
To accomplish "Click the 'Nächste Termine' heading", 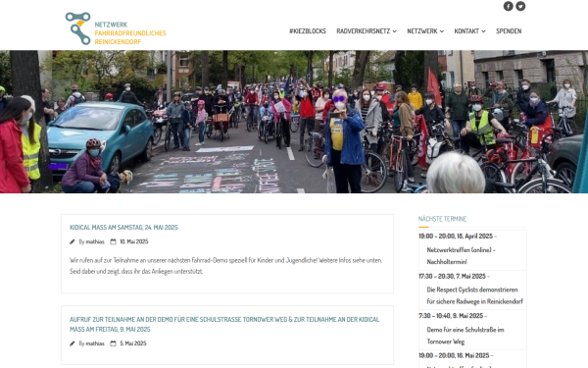I will pyautogui.click(x=443, y=219).
